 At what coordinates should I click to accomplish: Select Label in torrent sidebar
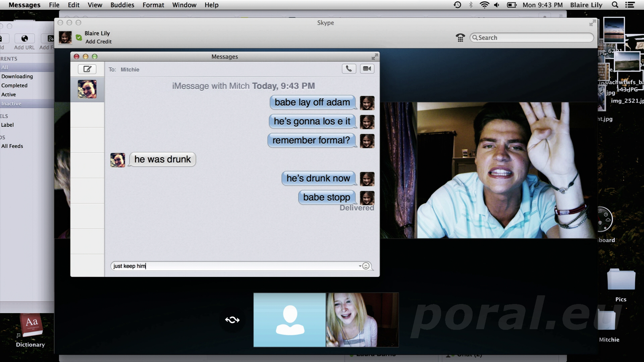pyautogui.click(x=7, y=125)
